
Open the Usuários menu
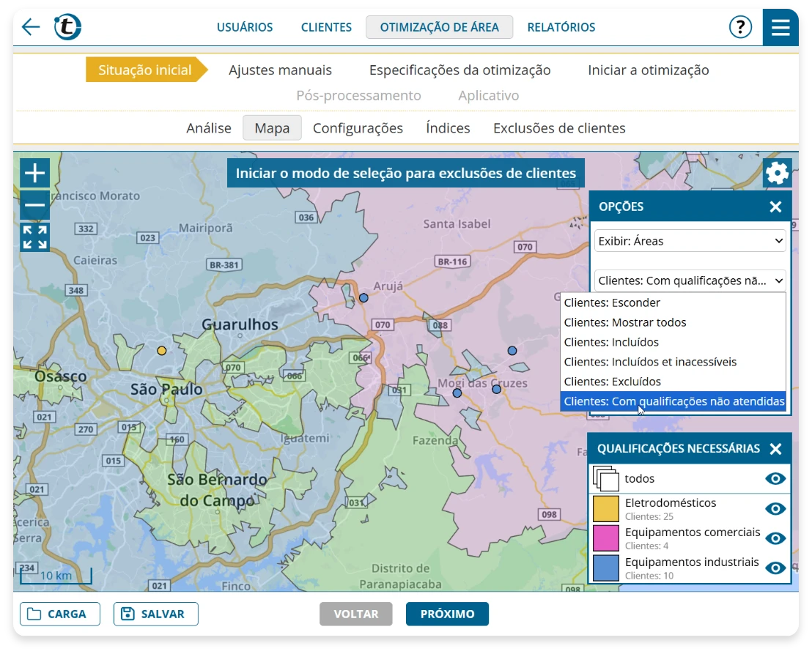click(x=245, y=27)
